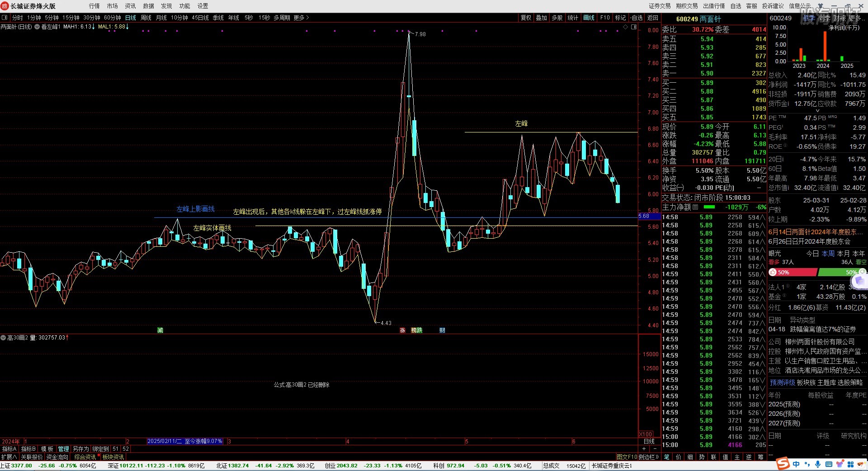Viewport: 868px width, 471px height.
Task: Open the 功能 menu
Action: coord(184,6)
